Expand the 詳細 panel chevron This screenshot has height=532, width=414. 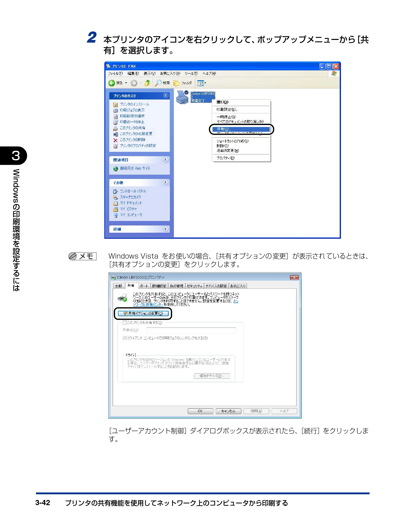(x=166, y=229)
